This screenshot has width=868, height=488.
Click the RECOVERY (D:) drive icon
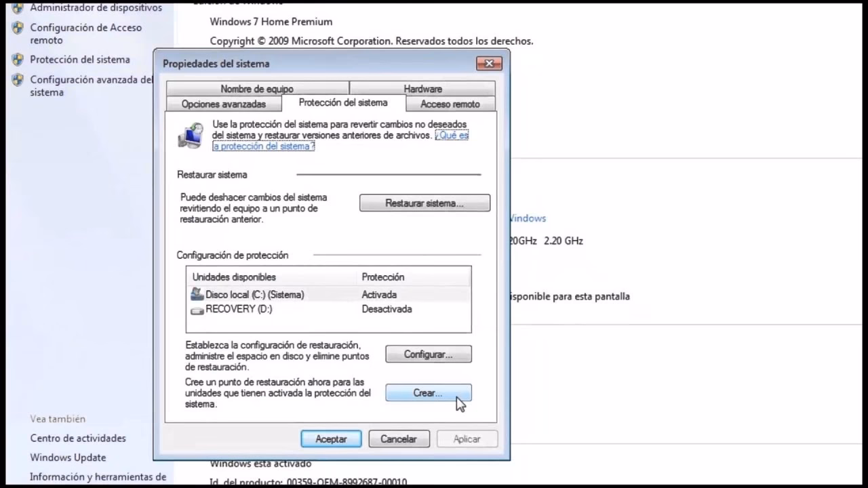coord(196,309)
